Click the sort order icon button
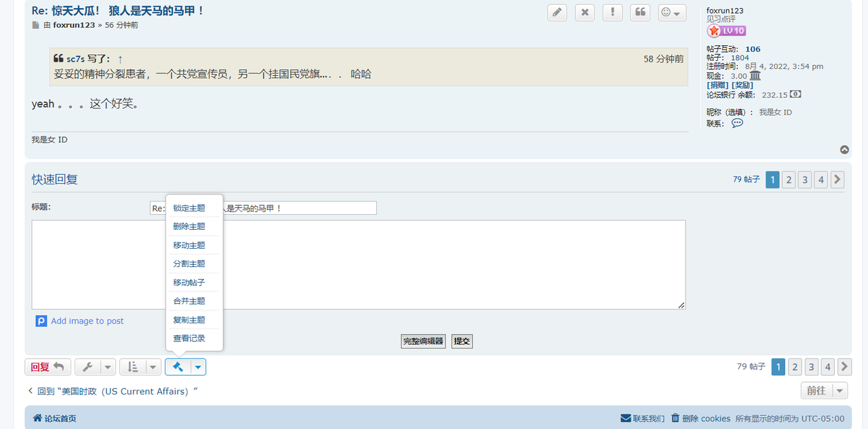Image resolution: width=868 pixels, height=429 pixels. (133, 367)
